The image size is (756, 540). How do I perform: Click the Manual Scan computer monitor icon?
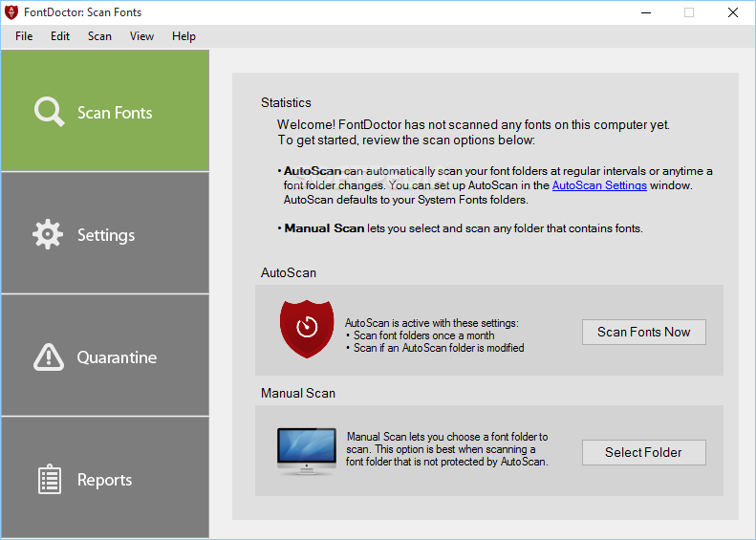[307, 451]
